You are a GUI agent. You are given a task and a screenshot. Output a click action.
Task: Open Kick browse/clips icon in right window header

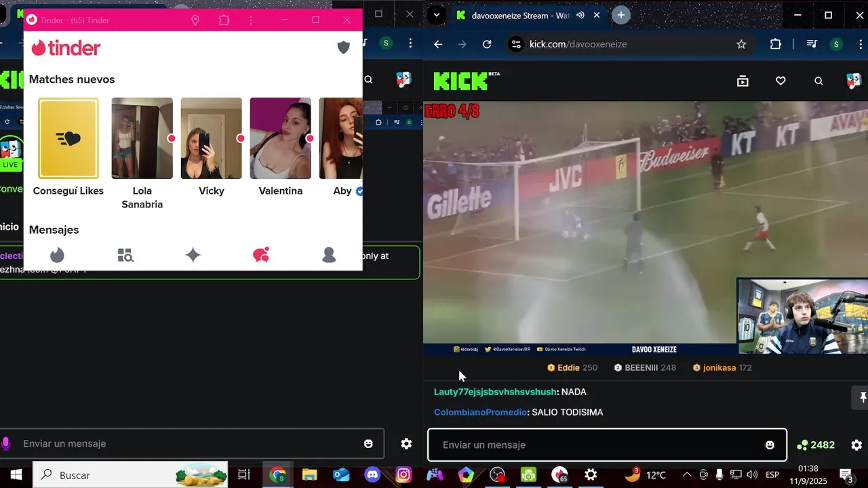[743, 81]
